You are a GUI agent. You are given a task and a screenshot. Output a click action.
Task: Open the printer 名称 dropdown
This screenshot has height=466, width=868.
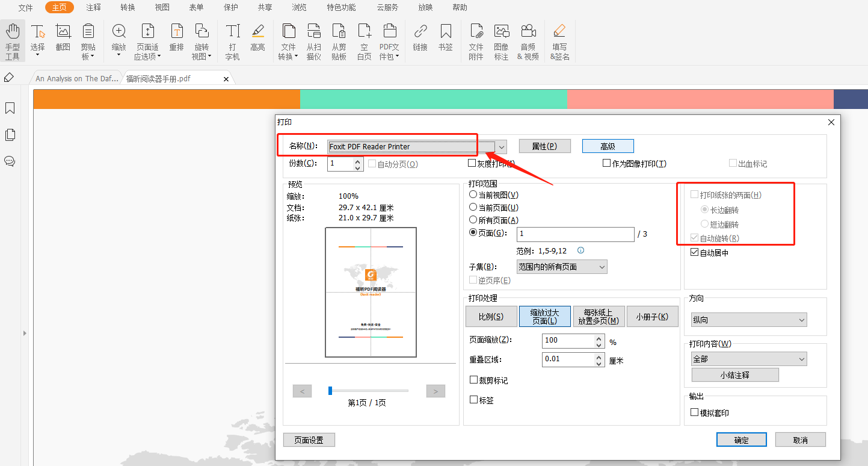(501, 146)
